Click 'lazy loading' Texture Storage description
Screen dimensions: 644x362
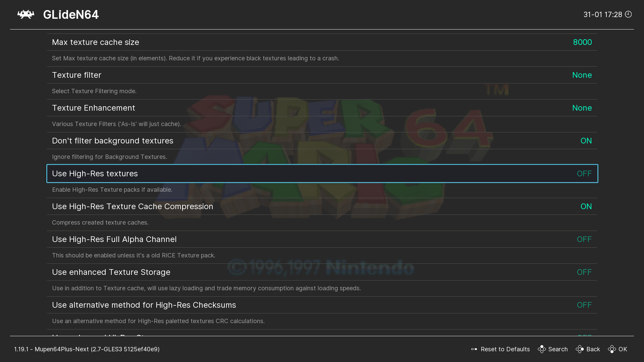pos(206,288)
